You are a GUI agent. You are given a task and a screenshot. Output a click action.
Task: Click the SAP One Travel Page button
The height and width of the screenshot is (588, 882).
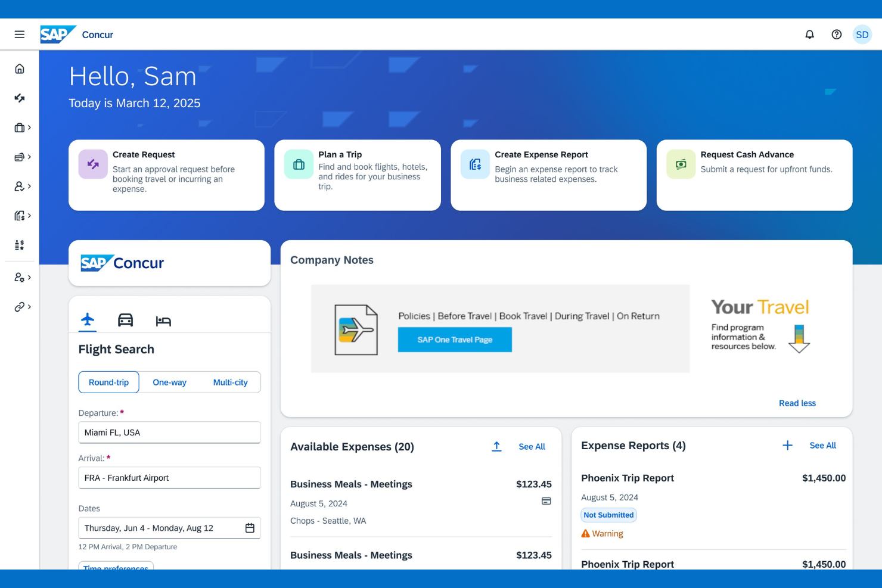[x=455, y=340]
